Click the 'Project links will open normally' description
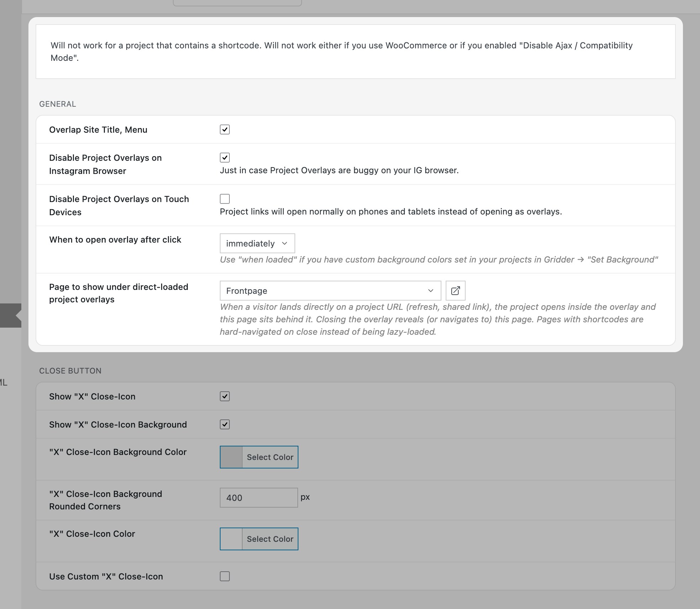The image size is (700, 609). click(391, 212)
